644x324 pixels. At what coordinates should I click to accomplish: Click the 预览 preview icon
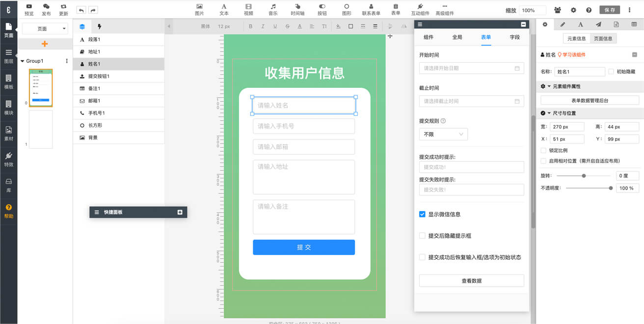coord(29,6)
